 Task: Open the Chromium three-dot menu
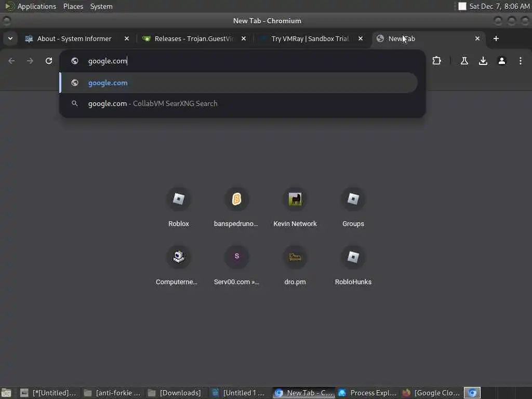[521, 61]
